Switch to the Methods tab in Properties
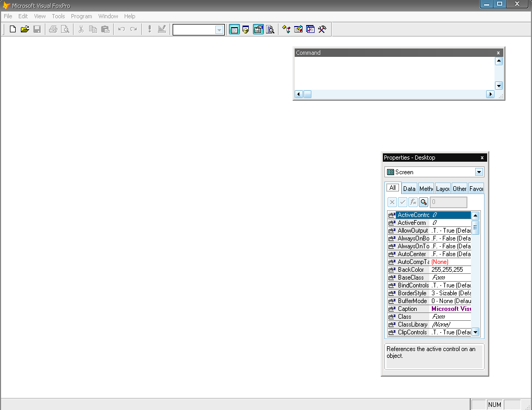The height and width of the screenshot is (410, 532). [x=426, y=189]
